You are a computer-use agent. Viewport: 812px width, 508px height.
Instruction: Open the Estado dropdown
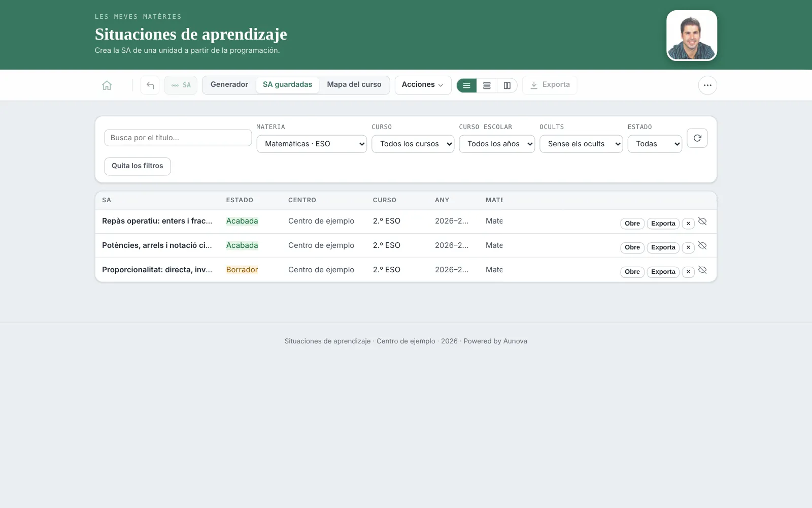(x=655, y=144)
